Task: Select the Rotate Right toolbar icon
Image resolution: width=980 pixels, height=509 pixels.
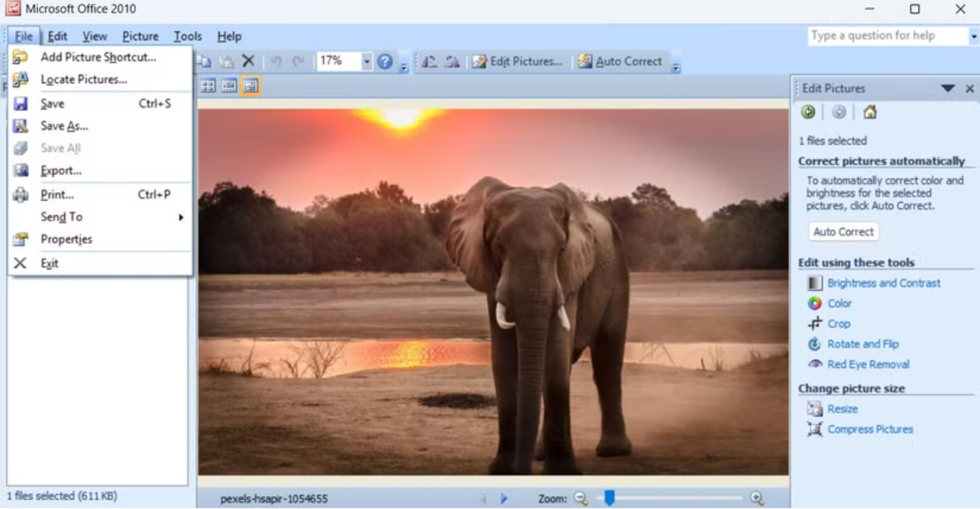Action: click(451, 61)
